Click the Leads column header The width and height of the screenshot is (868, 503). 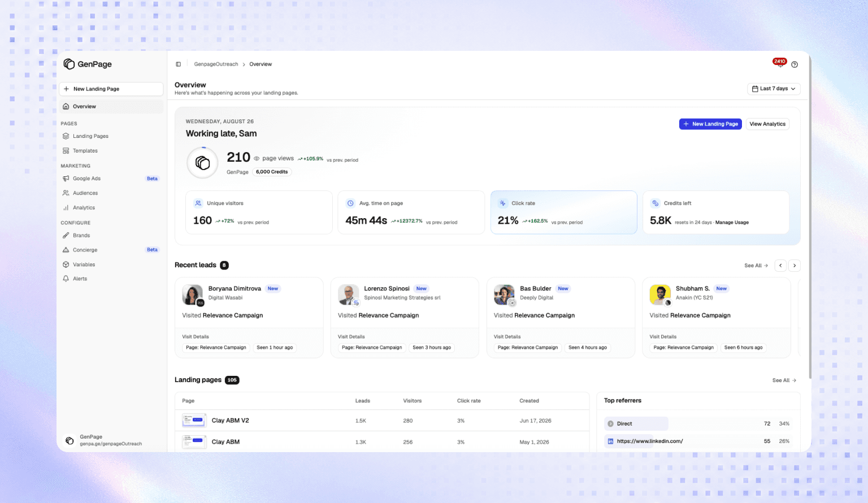click(363, 401)
